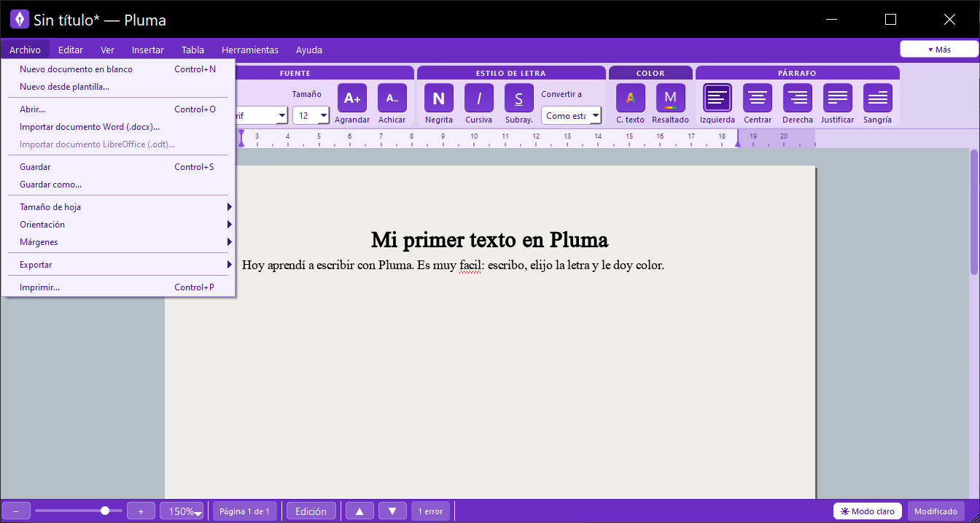Click the vertical scrollbar thumb
The width and height of the screenshot is (980, 523).
coord(973,212)
